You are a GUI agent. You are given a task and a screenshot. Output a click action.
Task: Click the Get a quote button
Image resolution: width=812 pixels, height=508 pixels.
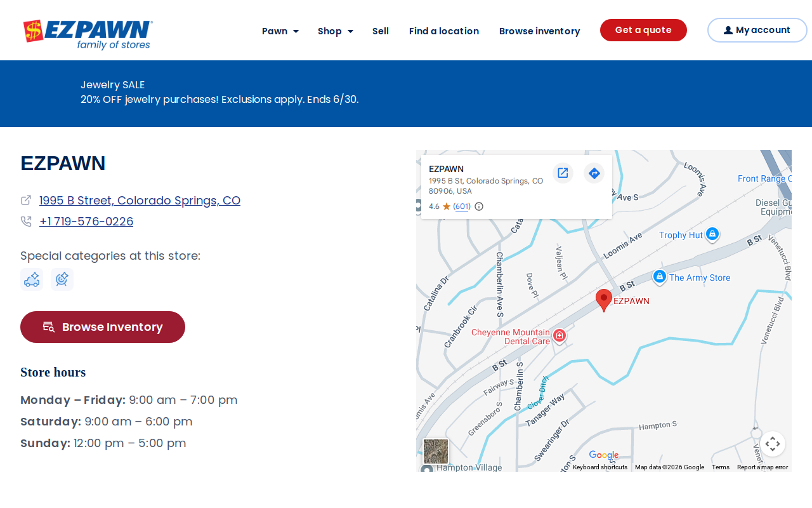pos(643,30)
